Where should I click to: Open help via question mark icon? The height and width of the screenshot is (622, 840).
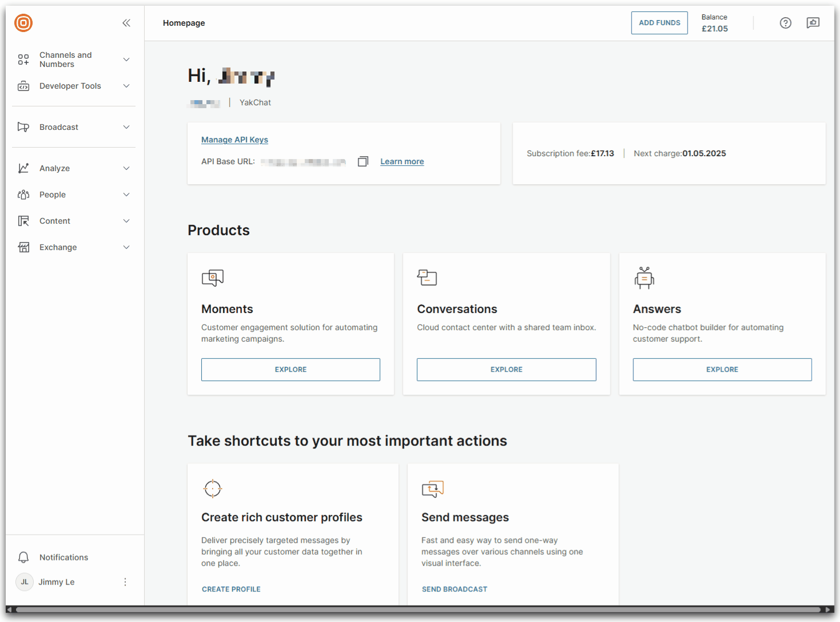coord(786,23)
